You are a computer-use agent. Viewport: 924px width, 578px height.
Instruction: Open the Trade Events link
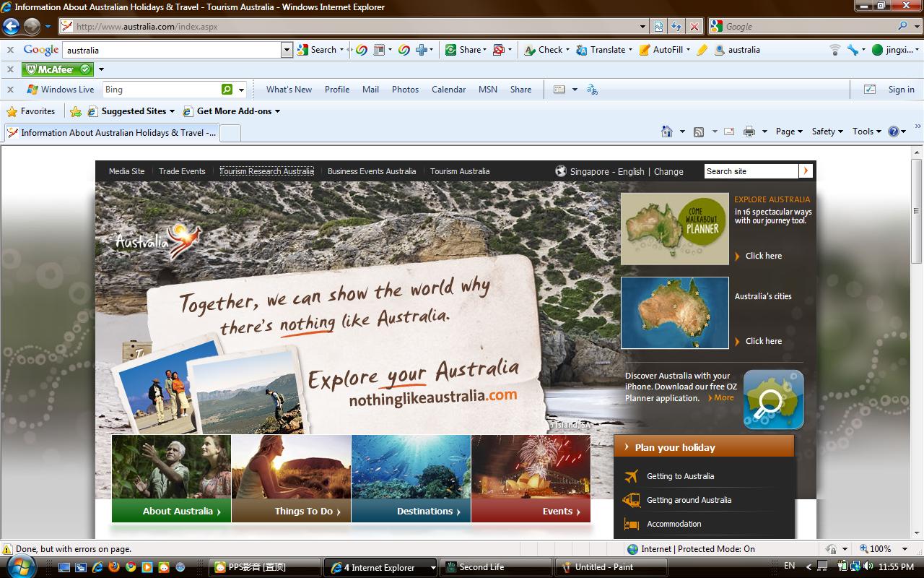(182, 171)
